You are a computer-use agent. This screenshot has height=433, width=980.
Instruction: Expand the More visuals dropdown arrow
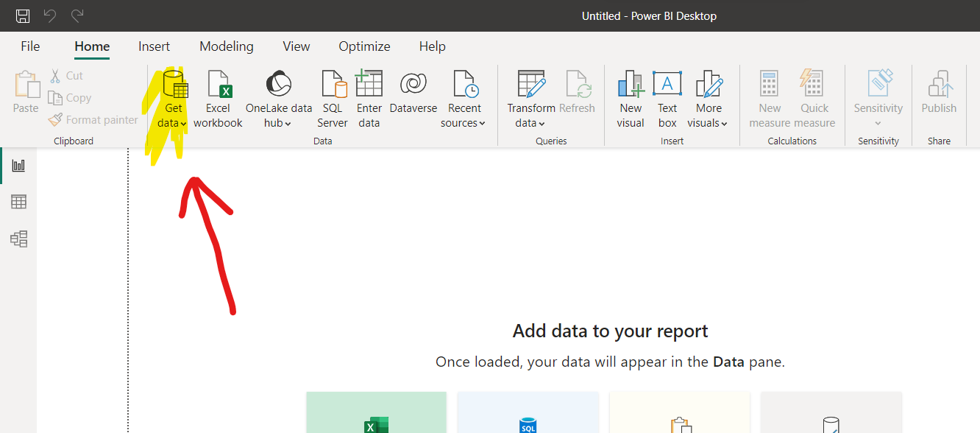click(724, 124)
